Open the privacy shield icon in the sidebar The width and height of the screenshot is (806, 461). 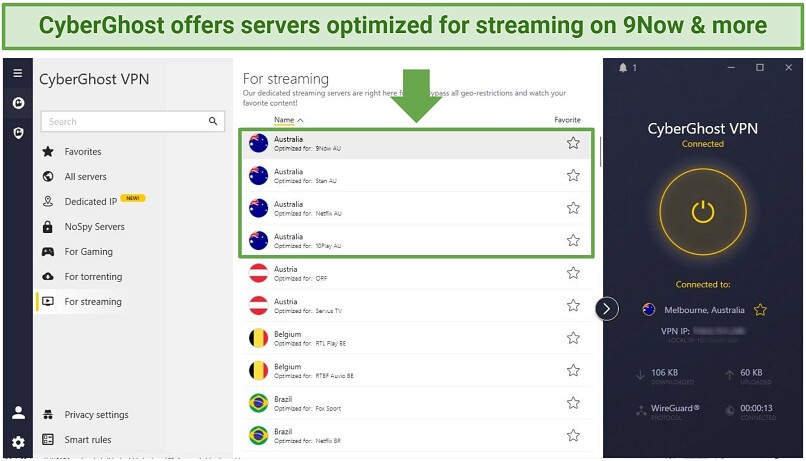[19, 133]
